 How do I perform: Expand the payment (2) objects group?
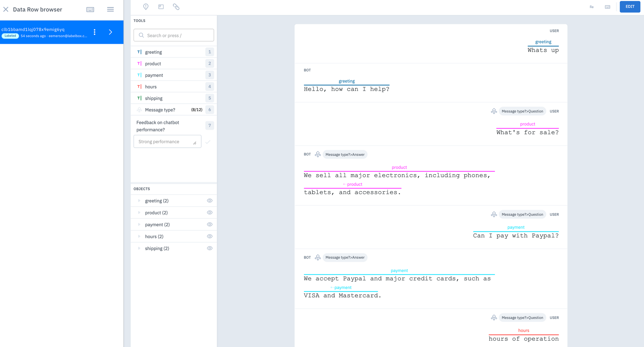[139, 224]
